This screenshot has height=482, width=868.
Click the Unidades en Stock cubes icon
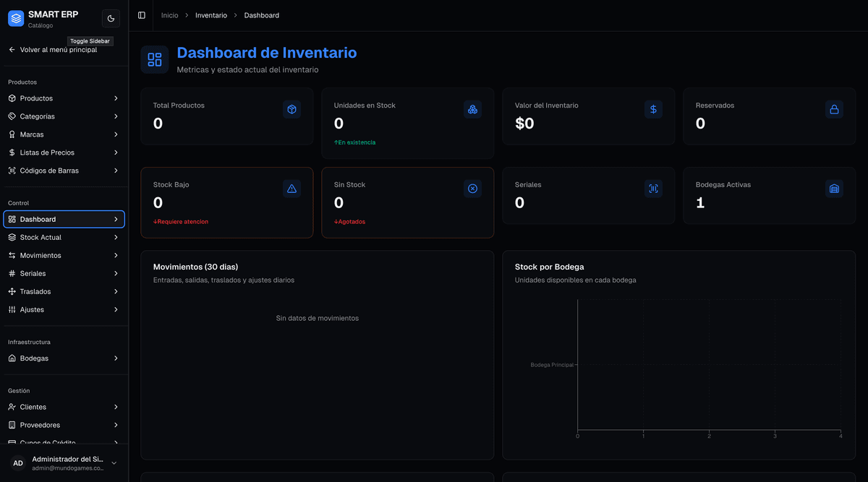point(472,109)
